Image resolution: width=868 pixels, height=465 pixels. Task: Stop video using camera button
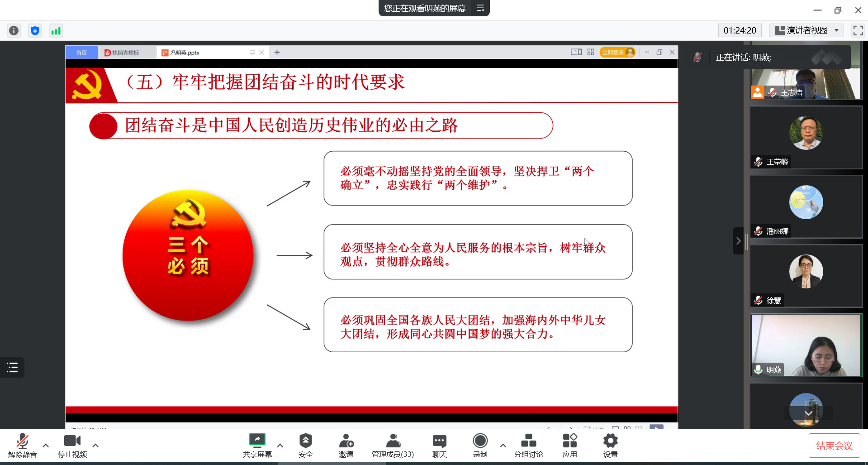click(72, 445)
